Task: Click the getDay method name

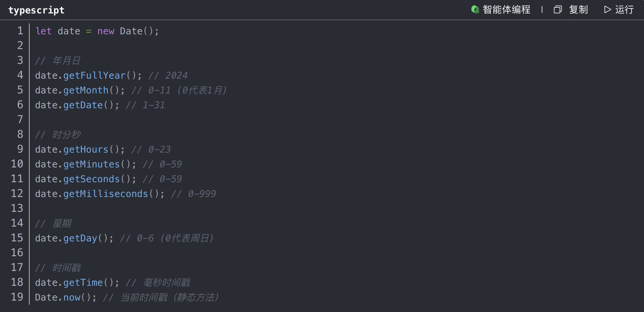Action: point(80,238)
